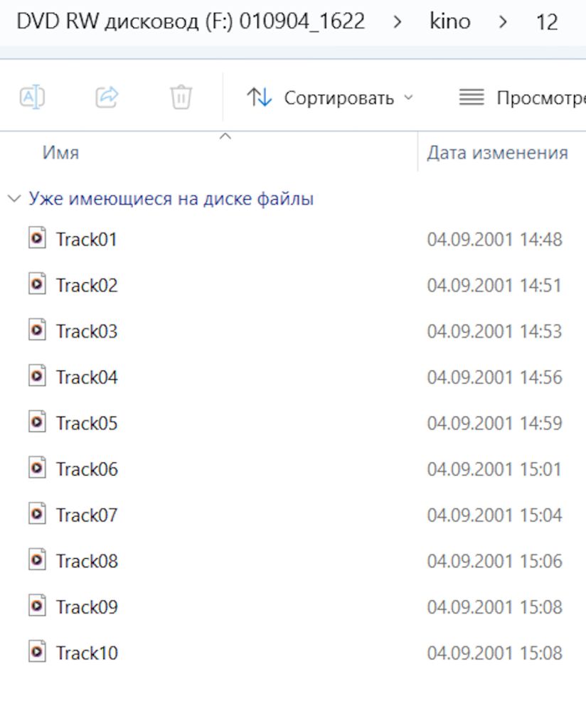Click the view layout lines icon
Viewport: 586px width, 728px height.
(x=472, y=97)
